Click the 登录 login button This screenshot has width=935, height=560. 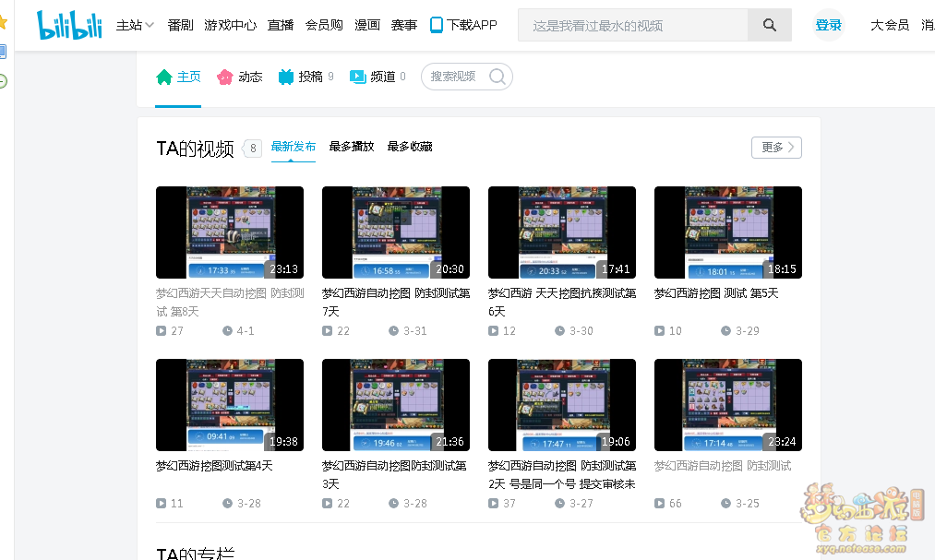click(828, 25)
